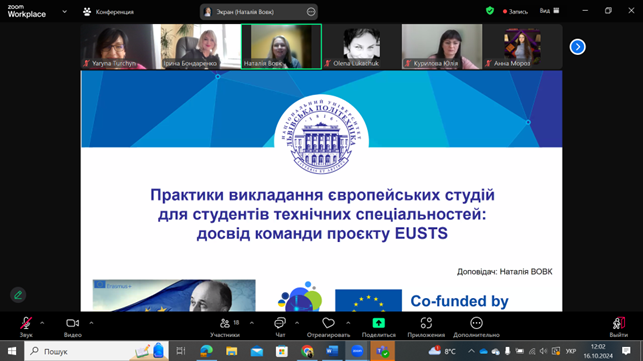Open File Explorer from taskbar
Viewport: 643px width, 361px height.
click(x=232, y=351)
